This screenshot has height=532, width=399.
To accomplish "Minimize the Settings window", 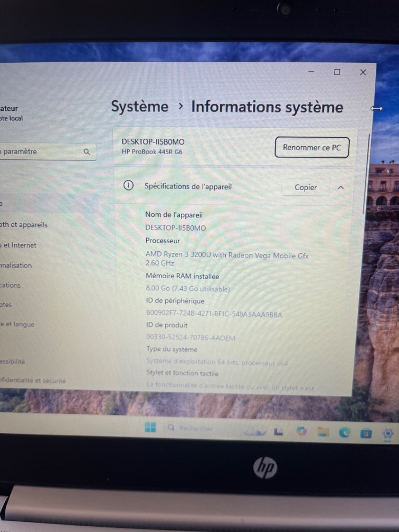I will (311, 71).
